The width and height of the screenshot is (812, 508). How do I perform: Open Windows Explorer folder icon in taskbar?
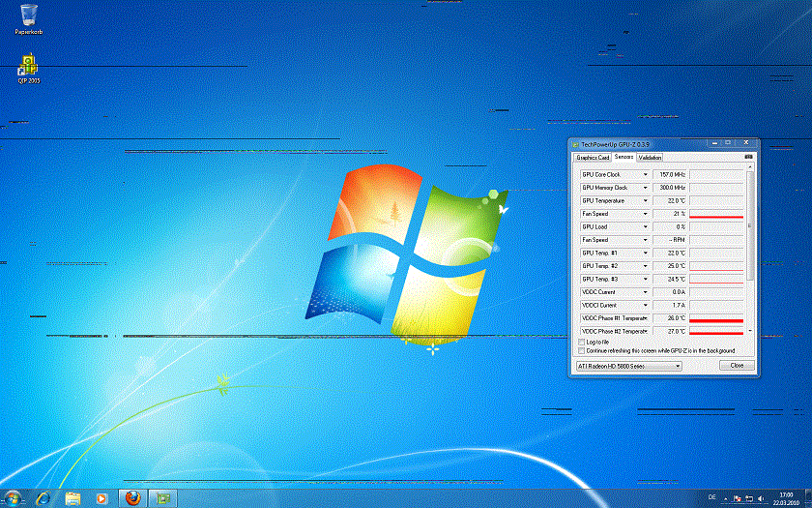(x=72, y=498)
